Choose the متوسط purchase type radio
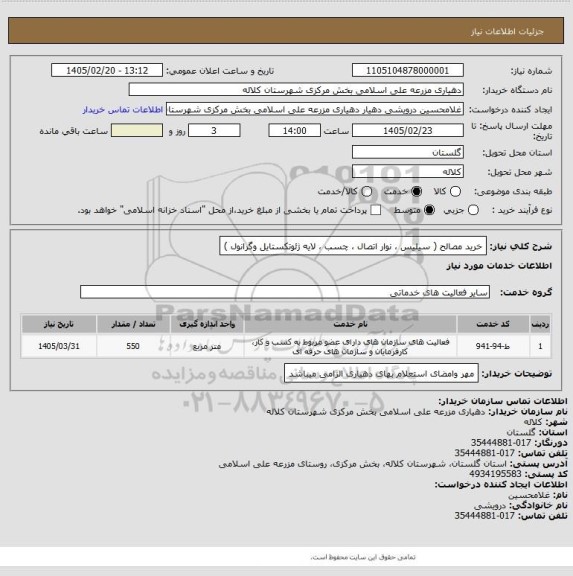Screen dimensions: 573x576 [x=429, y=210]
